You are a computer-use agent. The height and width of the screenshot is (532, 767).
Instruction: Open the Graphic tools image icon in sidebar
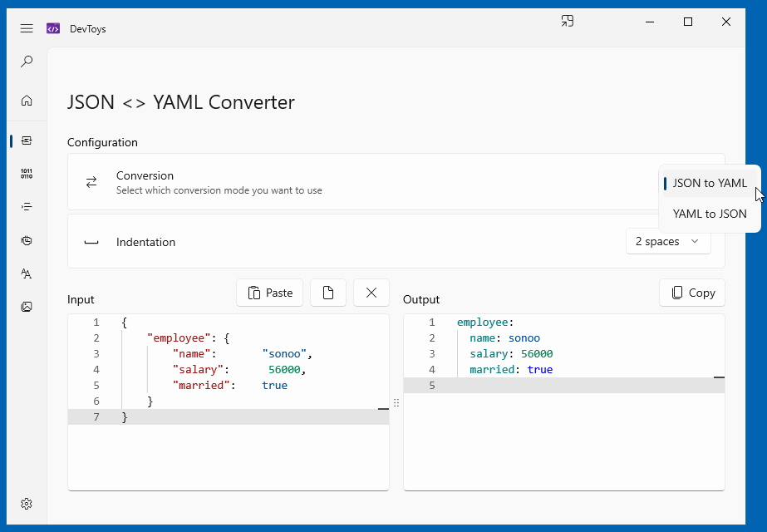(27, 307)
